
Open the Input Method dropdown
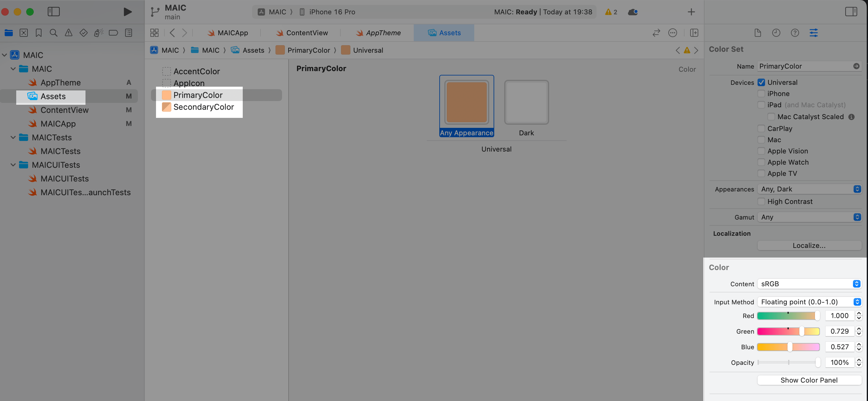[809, 302]
